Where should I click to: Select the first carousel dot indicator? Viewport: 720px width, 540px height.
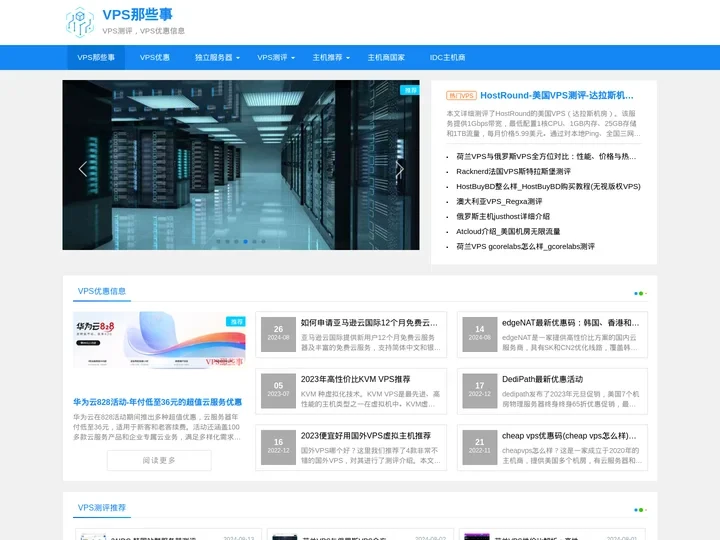[x=219, y=242]
